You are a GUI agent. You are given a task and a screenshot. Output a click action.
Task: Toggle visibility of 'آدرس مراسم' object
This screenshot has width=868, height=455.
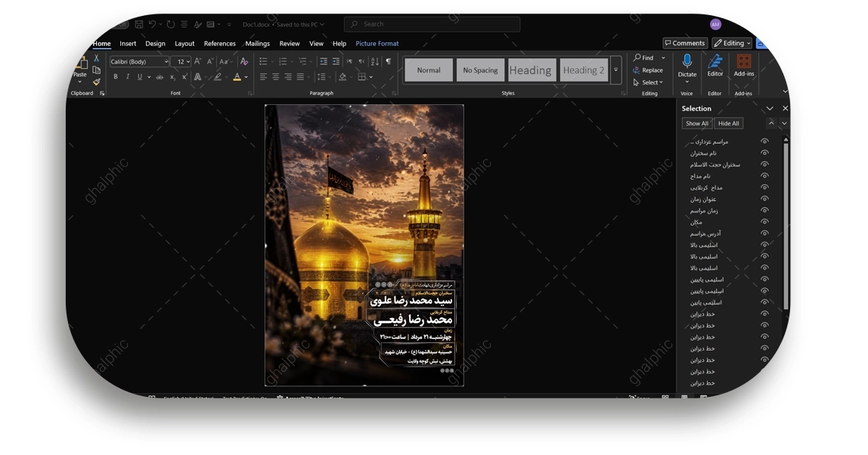click(x=764, y=233)
